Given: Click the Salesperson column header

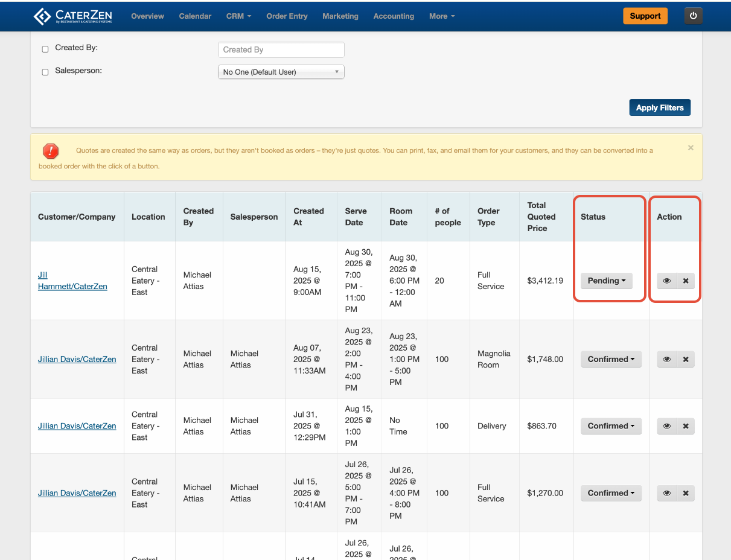Looking at the screenshot, I should pos(254,217).
